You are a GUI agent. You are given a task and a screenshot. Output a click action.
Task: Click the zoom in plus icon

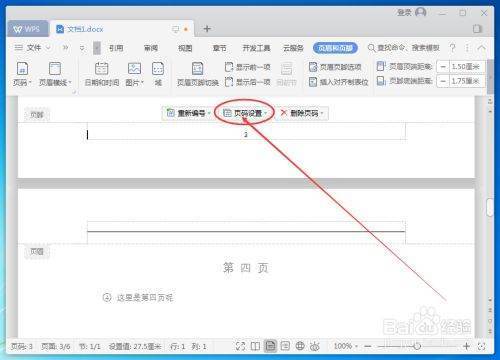(x=466, y=346)
